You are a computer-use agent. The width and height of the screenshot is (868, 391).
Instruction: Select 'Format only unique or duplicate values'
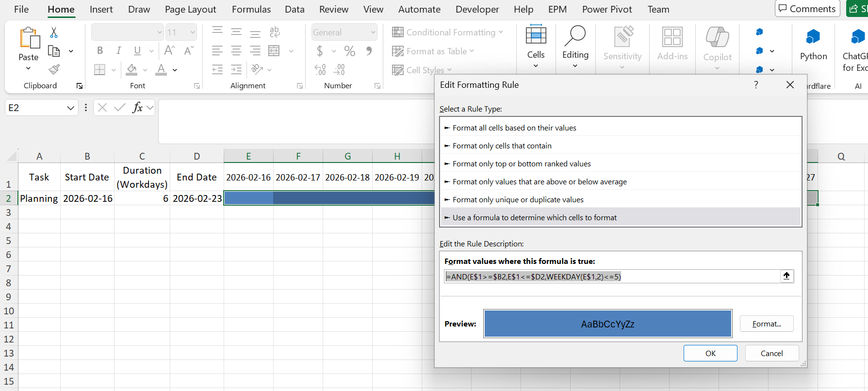[621, 199]
